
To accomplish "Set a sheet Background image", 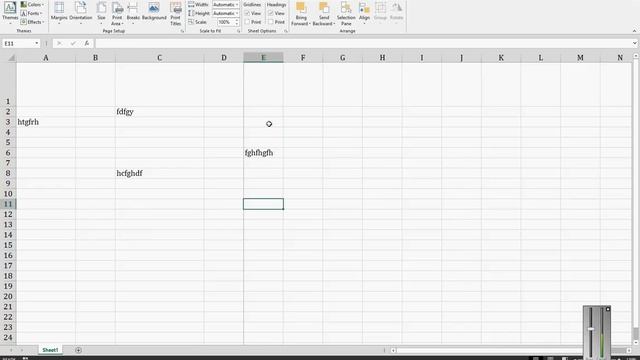I will click(x=154, y=11).
